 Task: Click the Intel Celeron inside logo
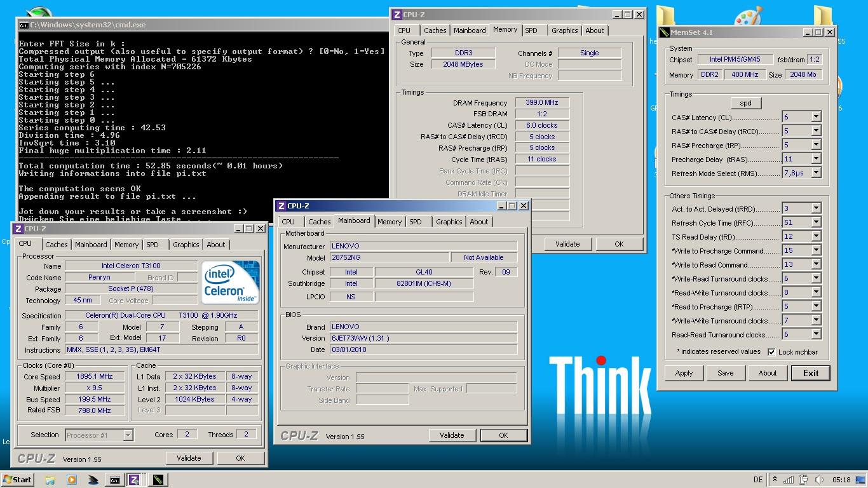tap(231, 282)
